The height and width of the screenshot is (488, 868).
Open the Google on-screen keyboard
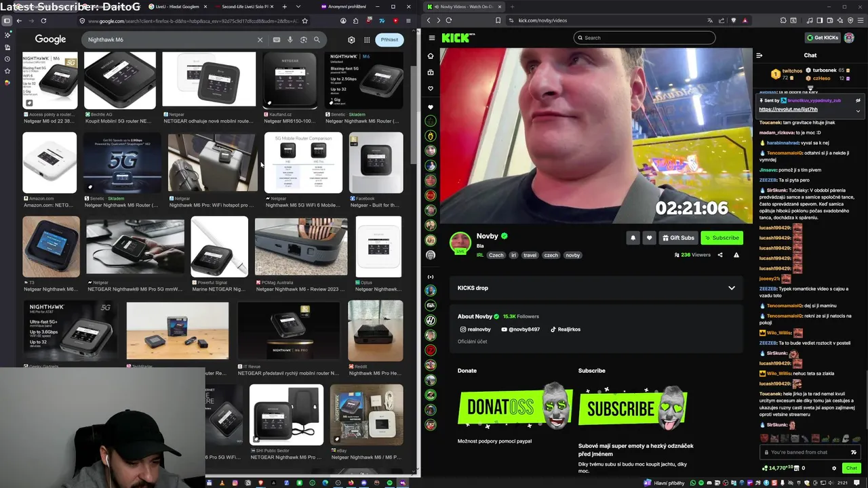click(277, 40)
